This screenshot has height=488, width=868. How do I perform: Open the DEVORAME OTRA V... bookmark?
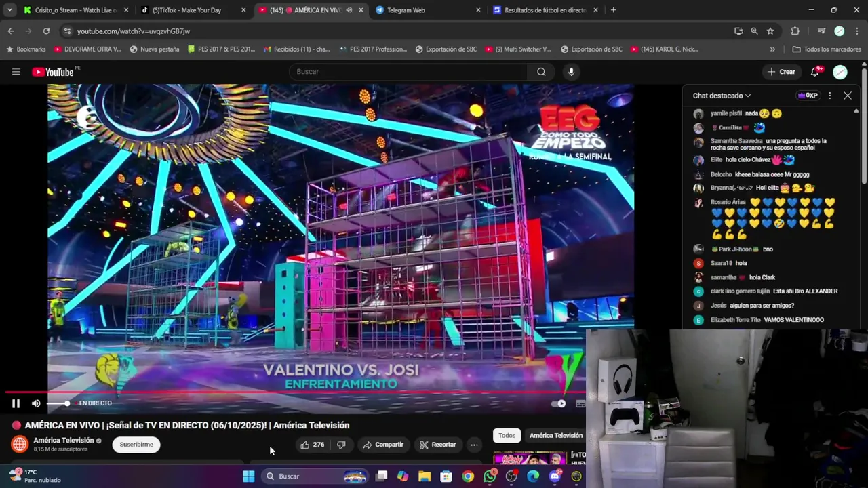click(x=87, y=49)
